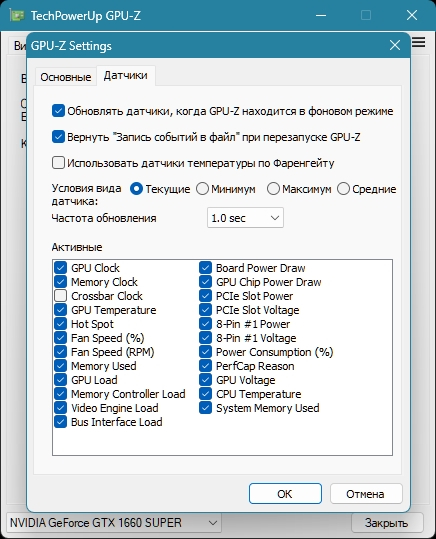Viewport: 436px width, 539px height.
Task: Uncheck the Fan Speed (%) sensor
Action: click(x=61, y=338)
